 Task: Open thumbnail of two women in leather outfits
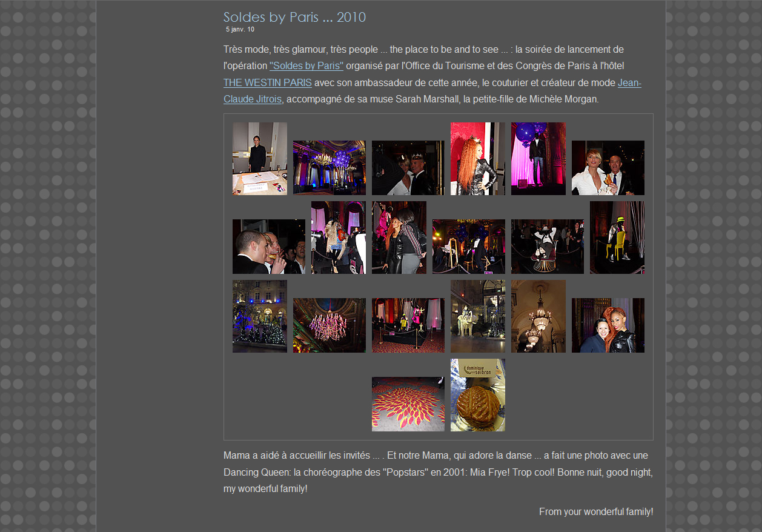(399, 238)
